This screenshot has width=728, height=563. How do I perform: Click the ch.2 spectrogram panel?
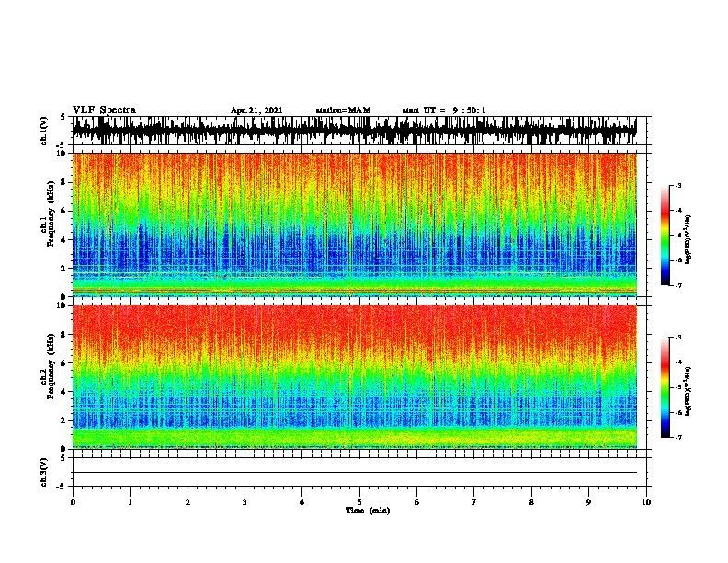(x=354, y=377)
